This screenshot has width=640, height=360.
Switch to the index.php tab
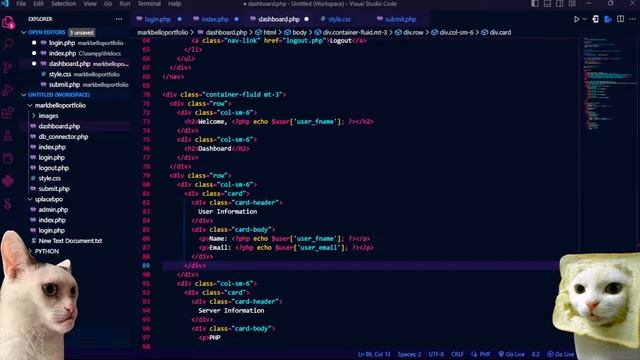click(215, 19)
